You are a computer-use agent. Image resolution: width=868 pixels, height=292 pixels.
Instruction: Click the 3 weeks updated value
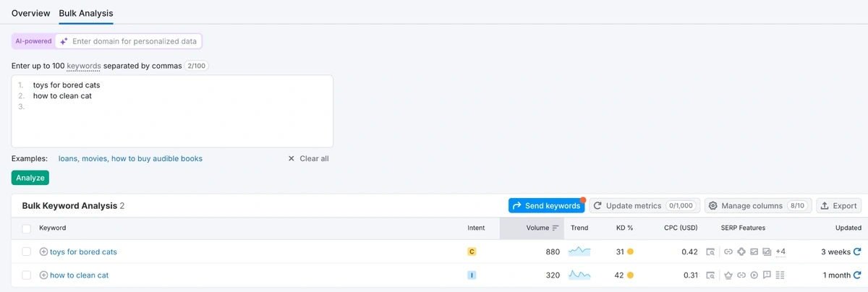point(835,252)
